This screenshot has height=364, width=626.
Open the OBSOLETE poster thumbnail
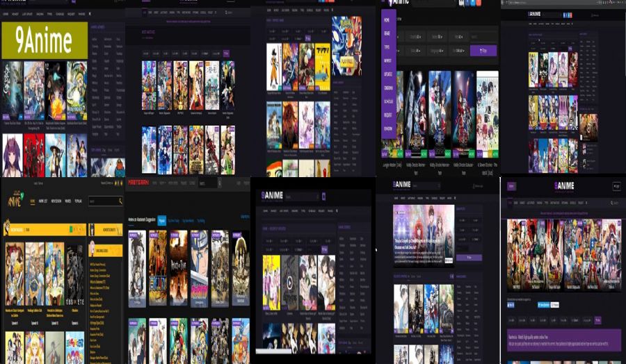pyautogui.click(x=74, y=274)
